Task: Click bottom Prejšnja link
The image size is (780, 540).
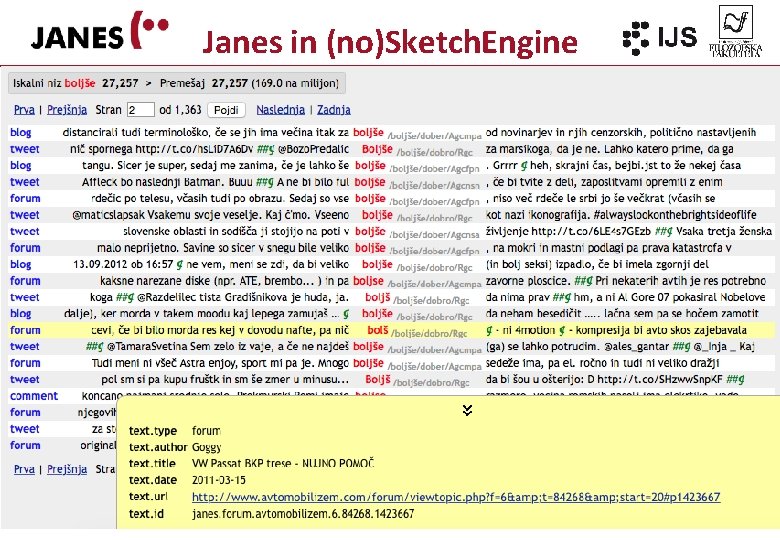Action: point(67,469)
